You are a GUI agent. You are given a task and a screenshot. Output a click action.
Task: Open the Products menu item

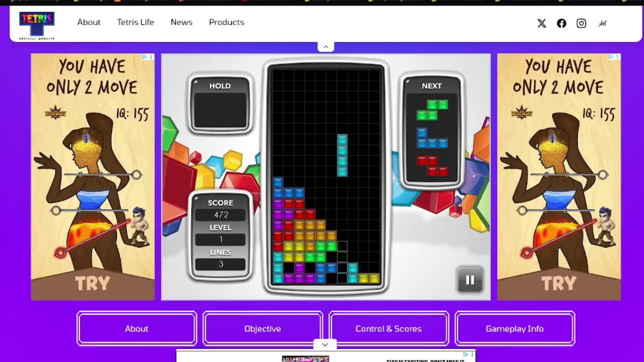pyautogui.click(x=226, y=22)
